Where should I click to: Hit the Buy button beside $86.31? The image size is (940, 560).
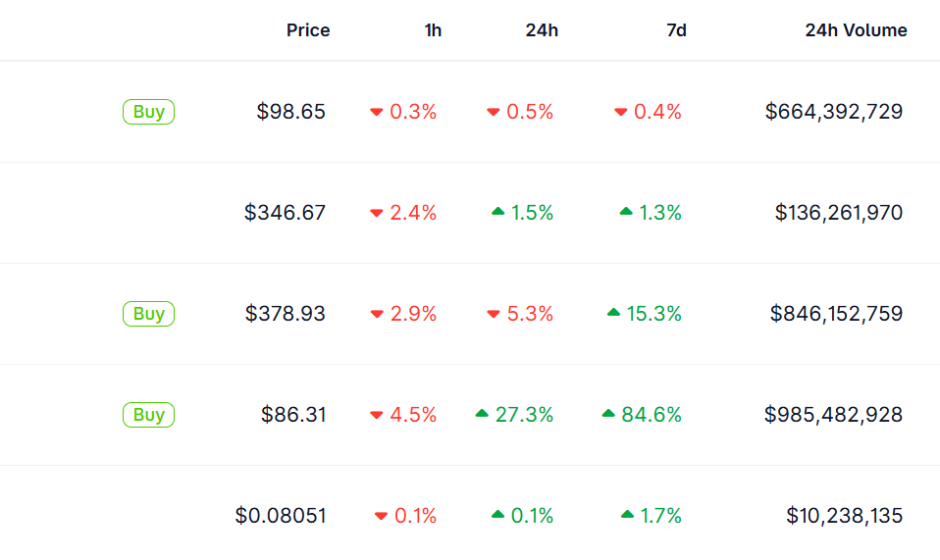click(x=148, y=414)
